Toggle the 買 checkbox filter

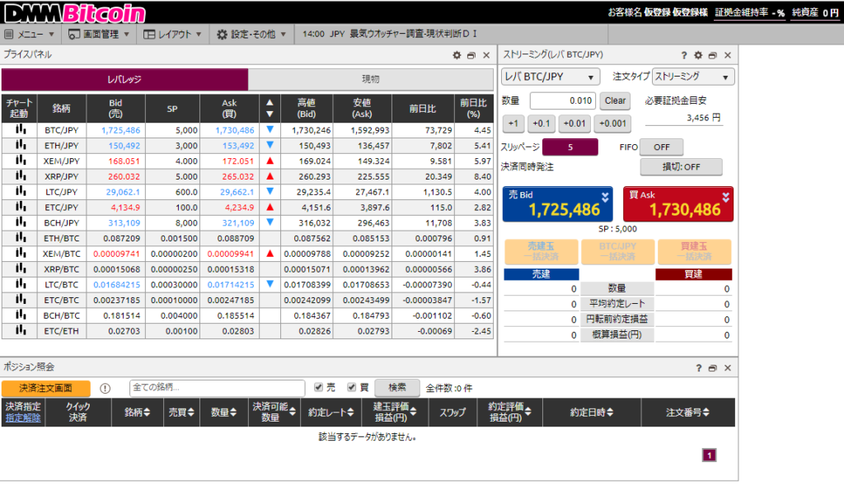point(351,387)
